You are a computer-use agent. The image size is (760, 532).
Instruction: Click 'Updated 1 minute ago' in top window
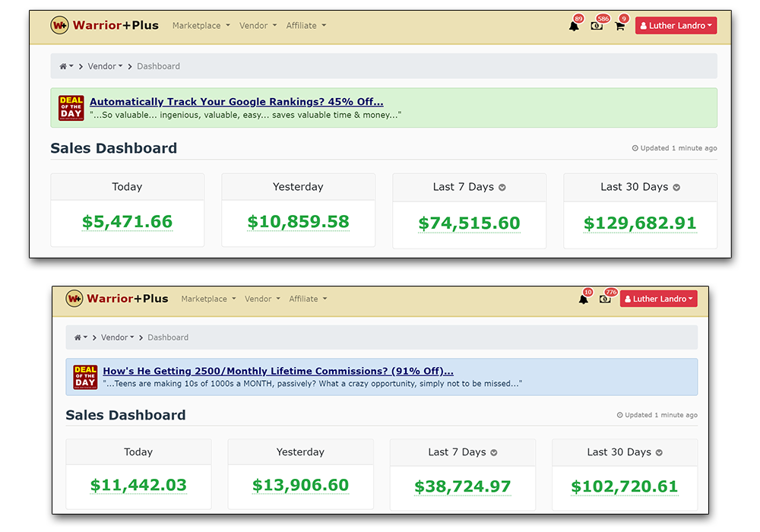point(674,148)
